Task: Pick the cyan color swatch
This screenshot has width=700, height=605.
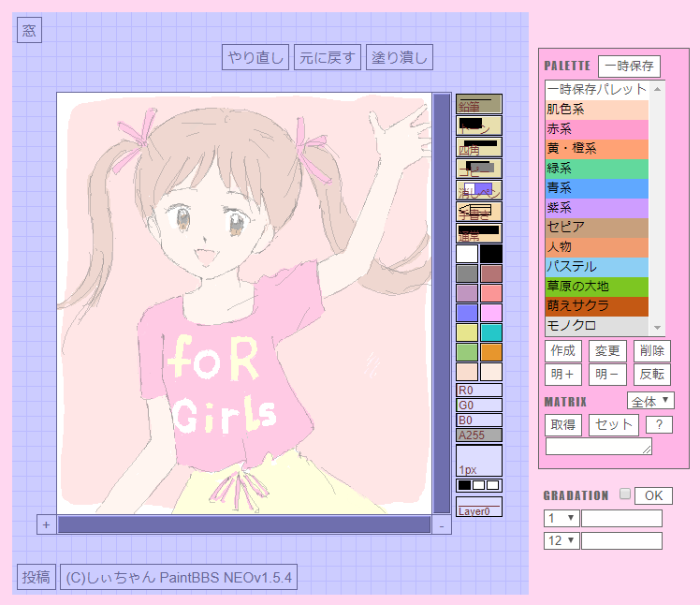Action: tap(491, 332)
